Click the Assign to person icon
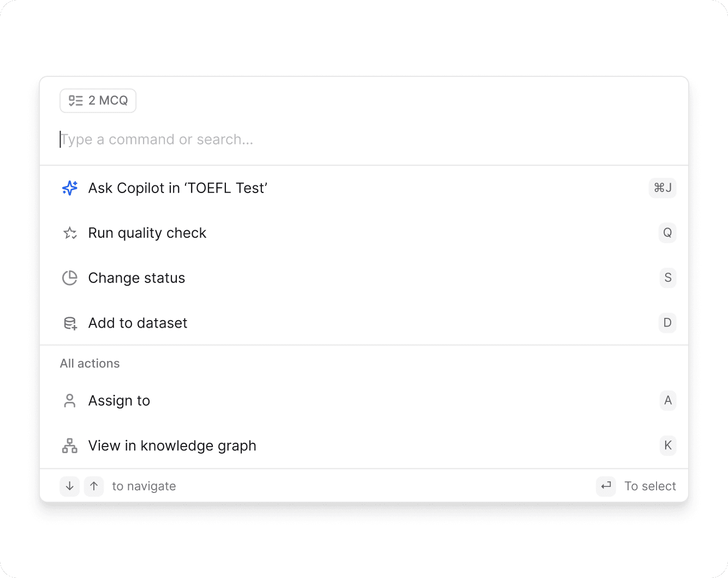 coord(70,401)
